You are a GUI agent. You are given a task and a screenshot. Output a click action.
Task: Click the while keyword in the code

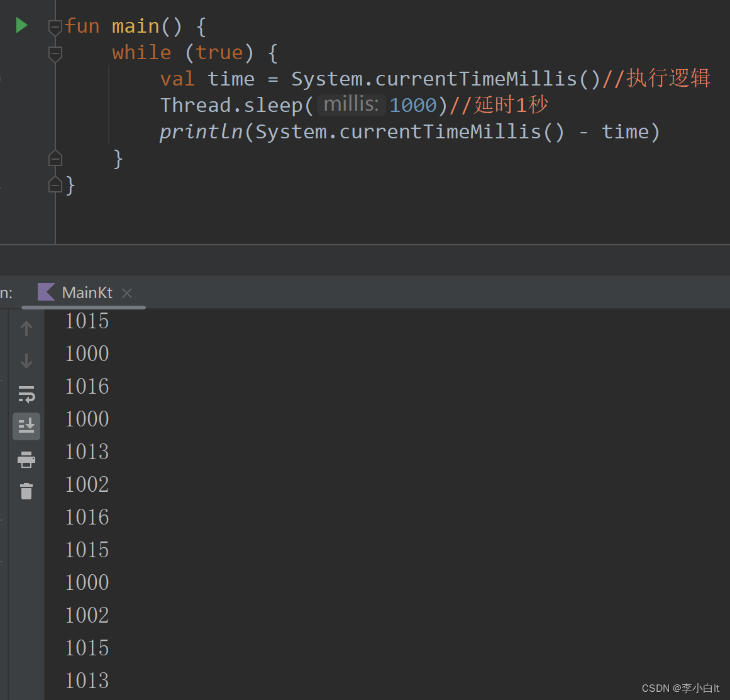(x=141, y=52)
